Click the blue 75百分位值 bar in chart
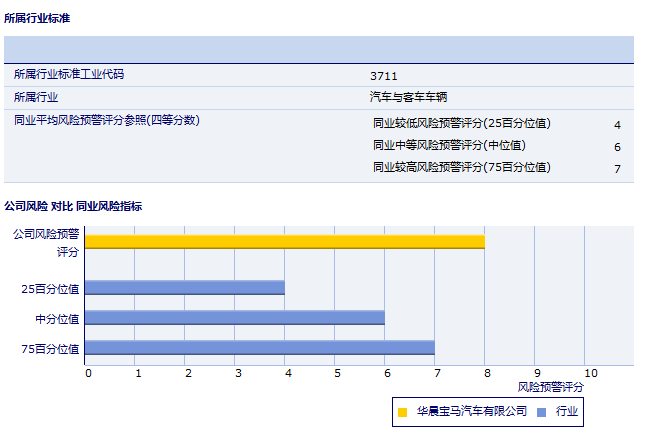652x439 pixels. pos(260,348)
